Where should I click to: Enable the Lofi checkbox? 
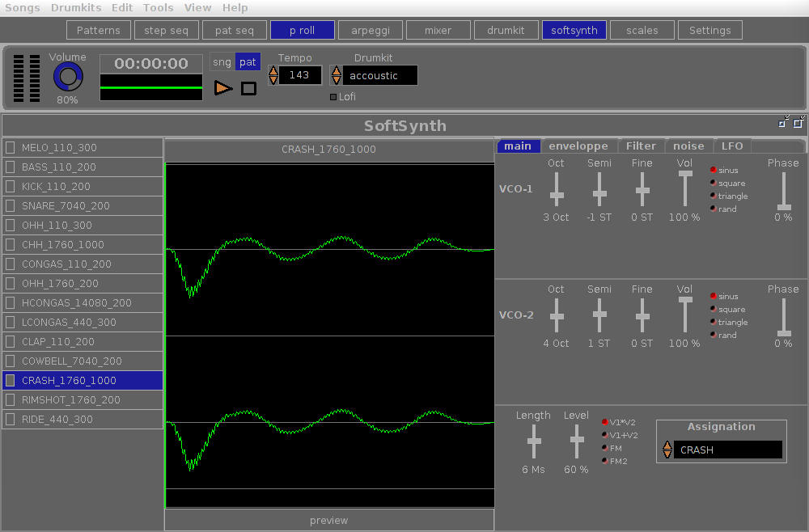pos(333,97)
